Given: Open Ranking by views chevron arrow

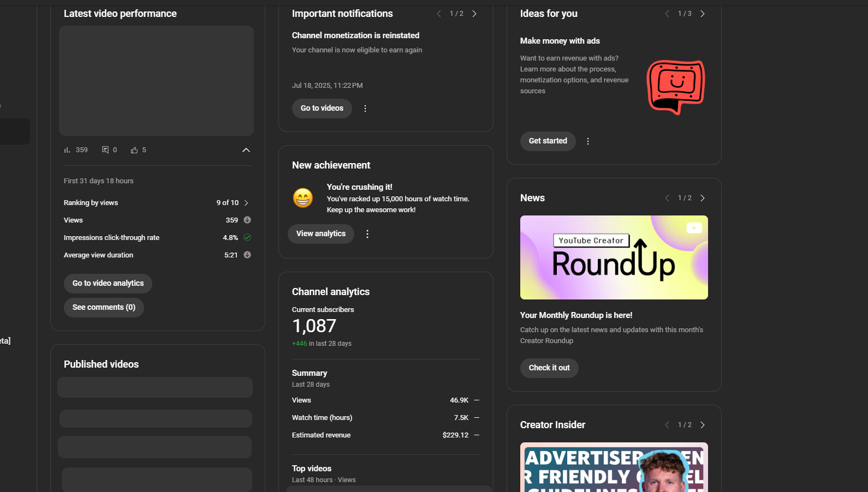Looking at the screenshot, I should pos(246,203).
